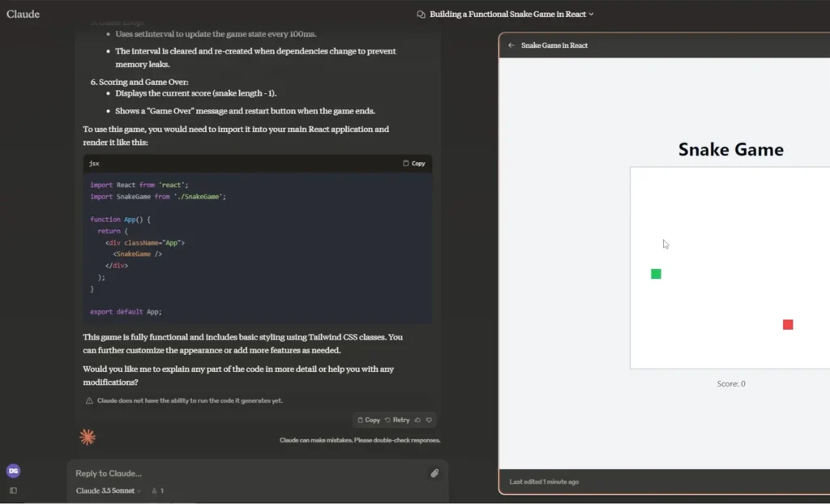Viewport: 830px width, 504px height.
Task: Click the export default App code line
Action: pyautogui.click(x=126, y=312)
